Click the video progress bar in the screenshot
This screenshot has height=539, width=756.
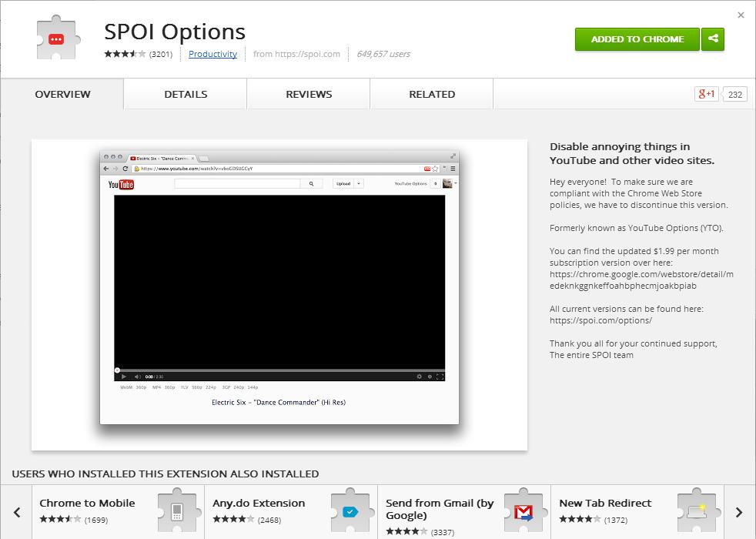[x=279, y=370]
